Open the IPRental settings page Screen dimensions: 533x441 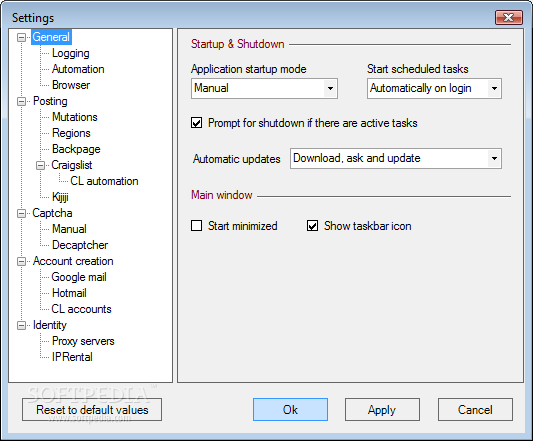(x=72, y=357)
